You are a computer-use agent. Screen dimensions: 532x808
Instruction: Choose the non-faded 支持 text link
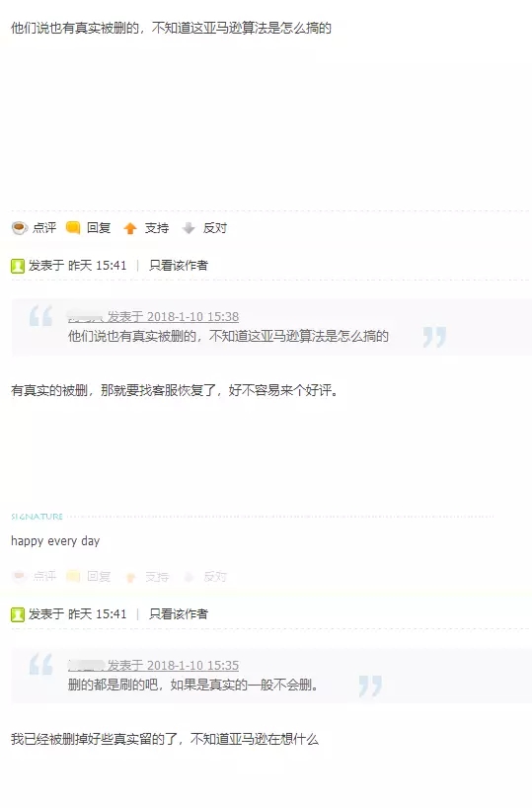click(157, 228)
